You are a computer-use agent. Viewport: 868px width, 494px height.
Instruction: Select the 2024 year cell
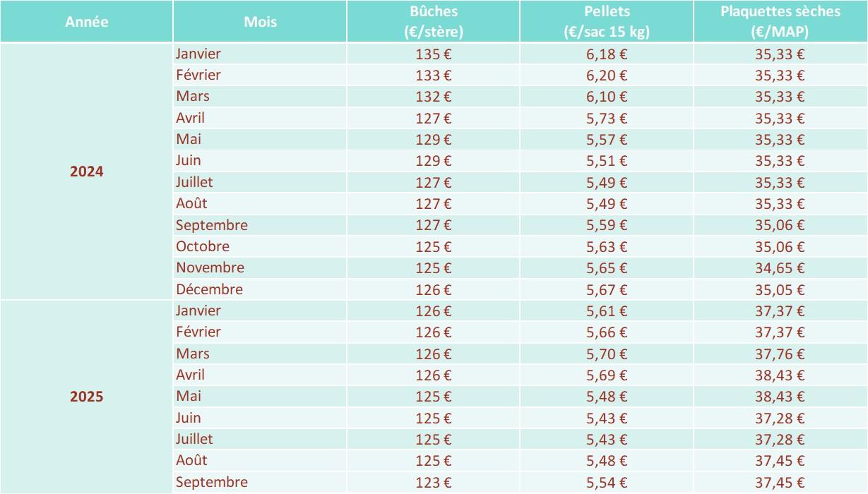click(86, 171)
